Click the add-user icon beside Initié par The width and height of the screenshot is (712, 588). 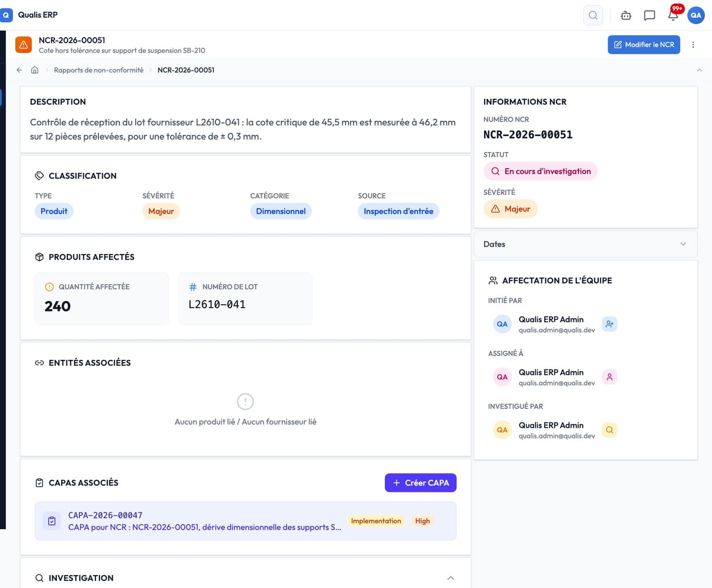point(609,324)
